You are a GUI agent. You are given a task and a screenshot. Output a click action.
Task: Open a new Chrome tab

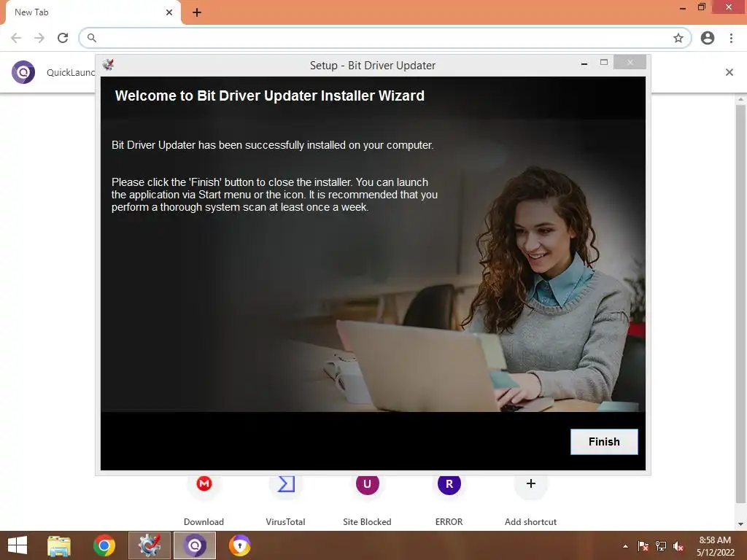tap(197, 13)
